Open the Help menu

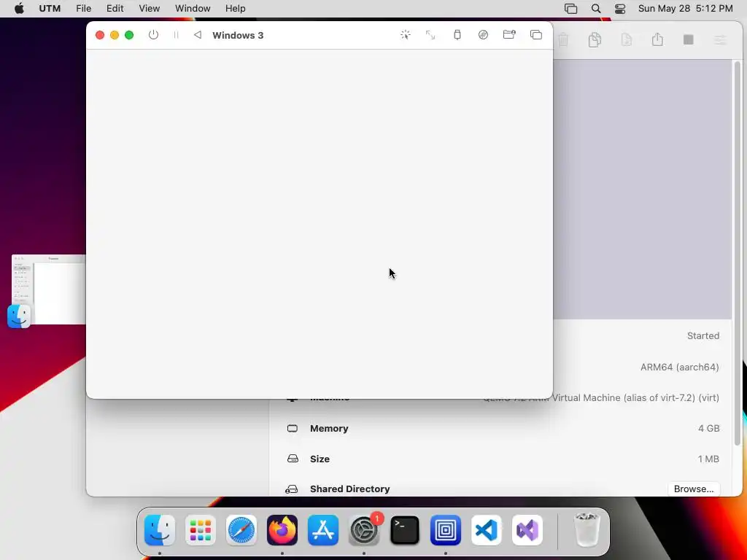tap(236, 9)
